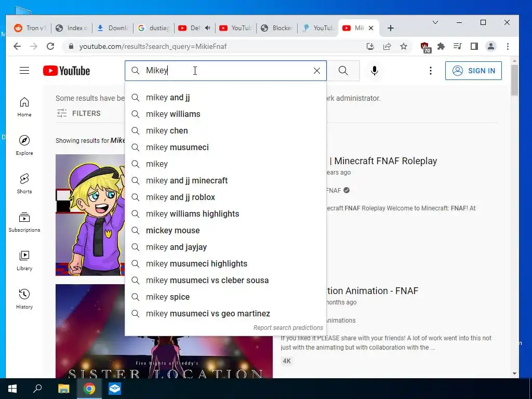Select 'mikey and jayjay' suggestion
Viewport: 532px width, 399px height.
coord(225,247)
